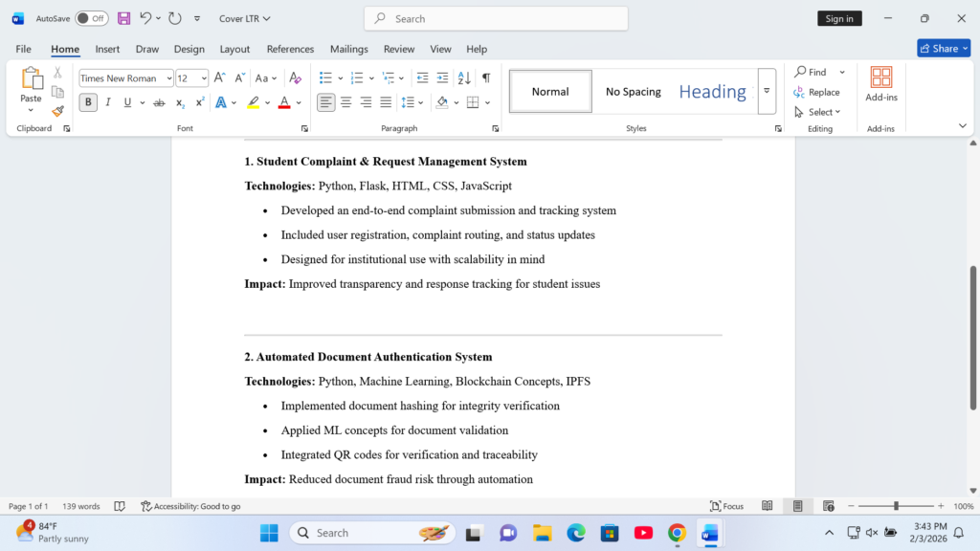
Task: Click the Save icon in title bar
Action: click(x=123, y=18)
